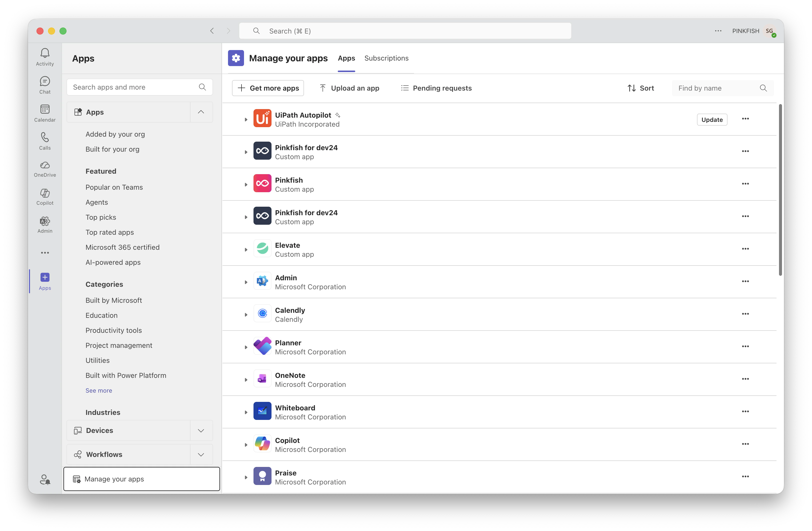The image size is (812, 531).
Task: Open the Devices category expander
Action: point(201,430)
